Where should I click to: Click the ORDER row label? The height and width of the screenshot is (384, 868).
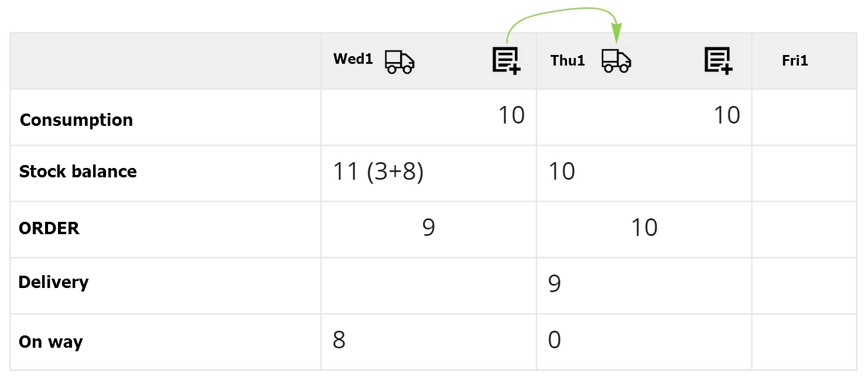(49, 228)
